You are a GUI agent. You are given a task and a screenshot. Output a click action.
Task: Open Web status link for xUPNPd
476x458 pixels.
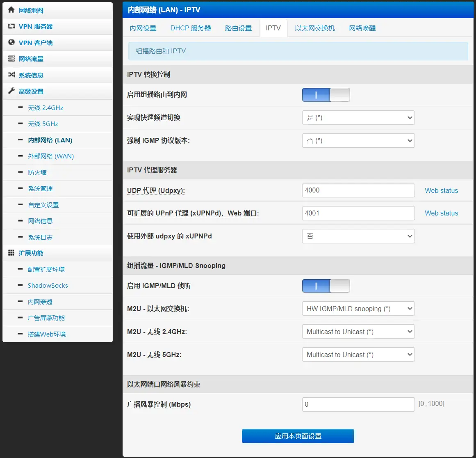pos(442,213)
